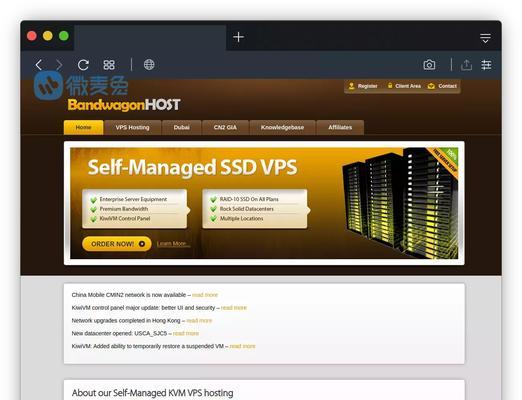Viewport: 522px width, 400px height.
Task: Click the ORDER NOW! button
Action: tap(117, 244)
